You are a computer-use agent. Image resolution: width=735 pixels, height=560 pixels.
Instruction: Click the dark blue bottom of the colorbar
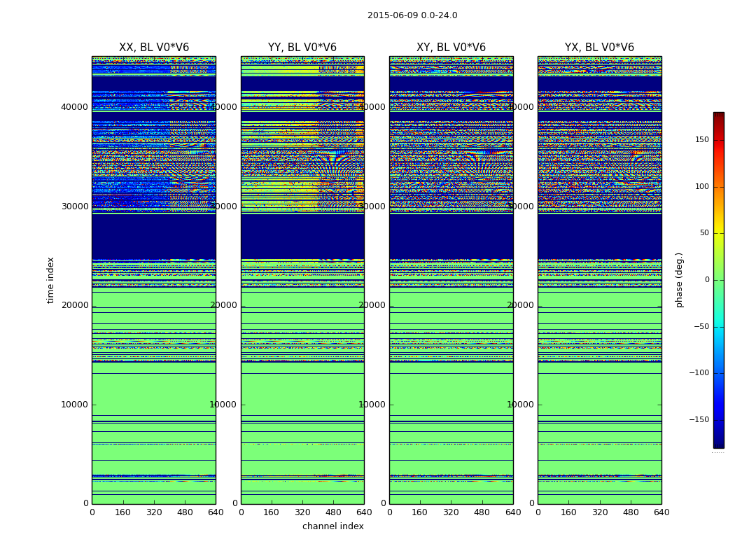click(x=718, y=444)
